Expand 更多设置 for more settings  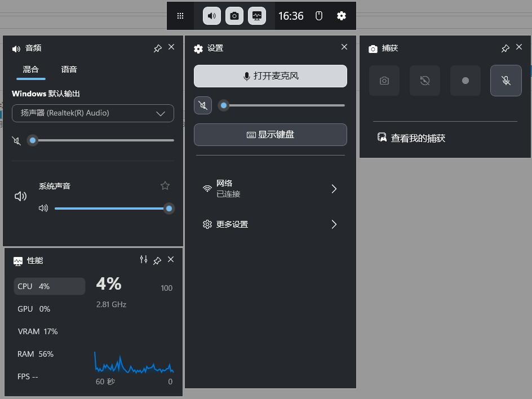click(x=271, y=224)
